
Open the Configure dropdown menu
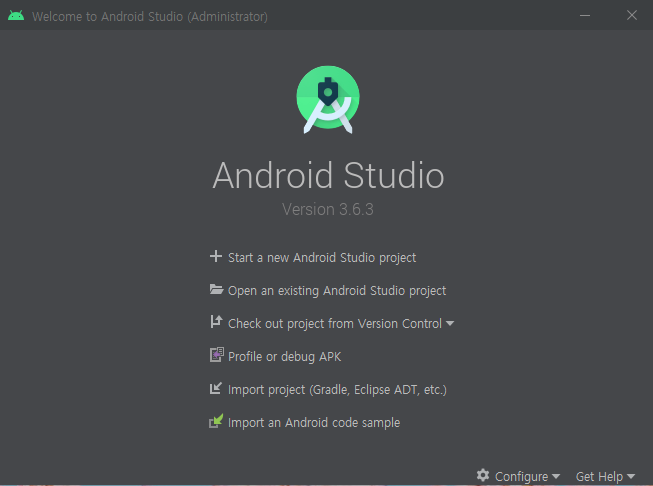(x=527, y=476)
